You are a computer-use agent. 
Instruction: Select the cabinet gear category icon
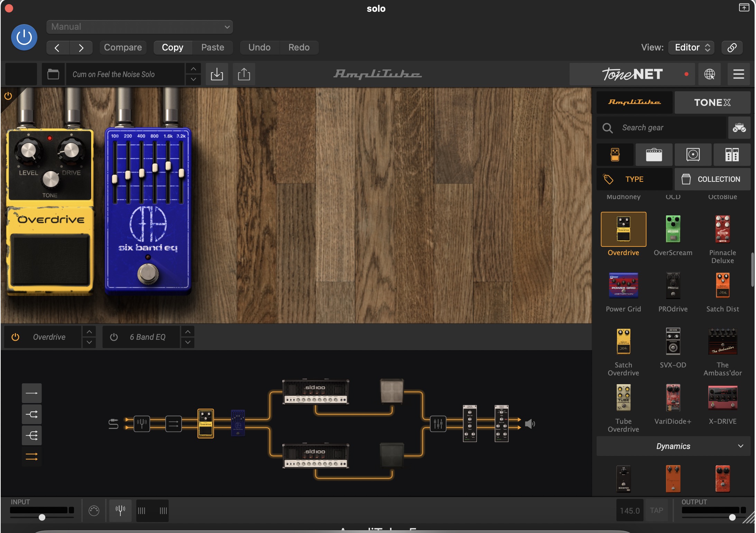pos(693,155)
